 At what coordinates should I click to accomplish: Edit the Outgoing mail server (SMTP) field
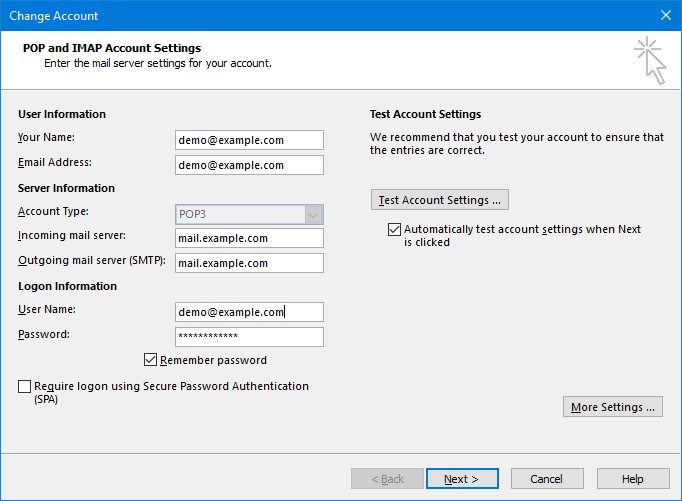249,263
